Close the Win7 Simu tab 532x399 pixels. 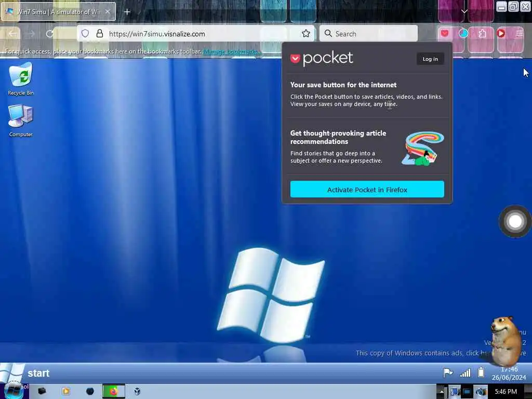(x=108, y=11)
